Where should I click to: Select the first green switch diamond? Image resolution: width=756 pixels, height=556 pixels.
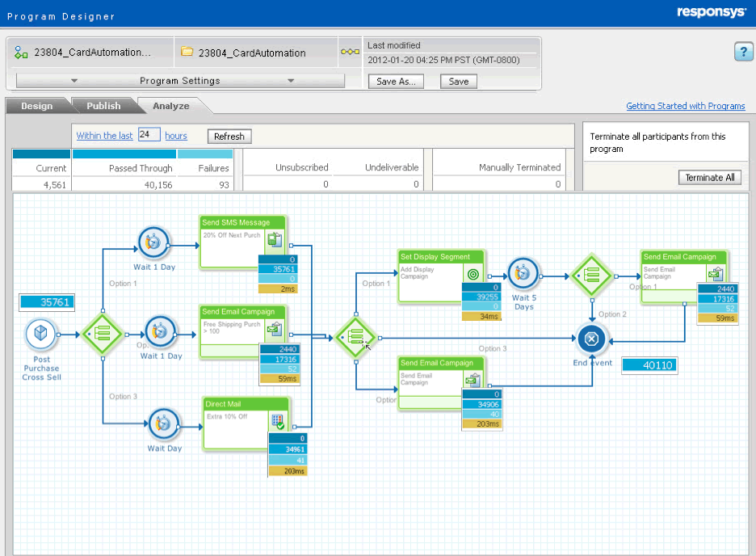pos(103,334)
